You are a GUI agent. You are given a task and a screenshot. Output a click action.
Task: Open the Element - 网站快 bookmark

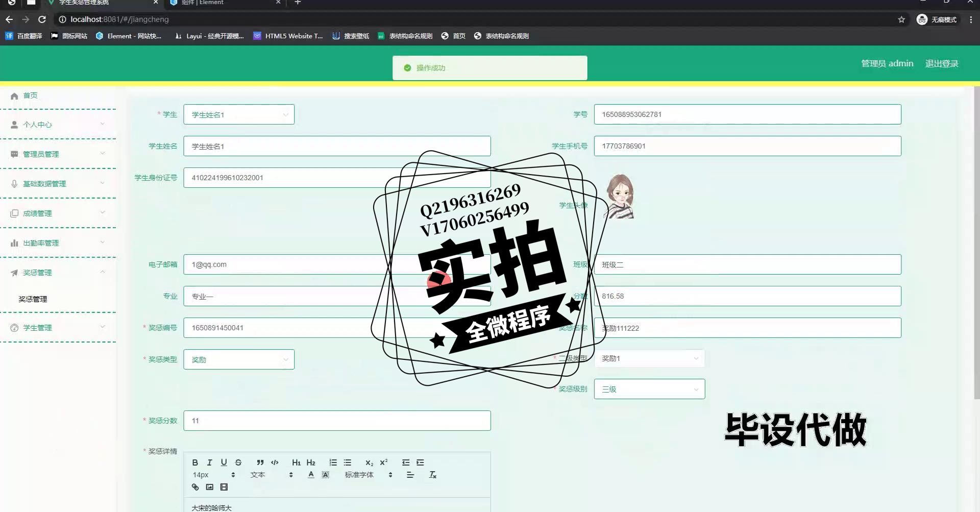(x=129, y=36)
